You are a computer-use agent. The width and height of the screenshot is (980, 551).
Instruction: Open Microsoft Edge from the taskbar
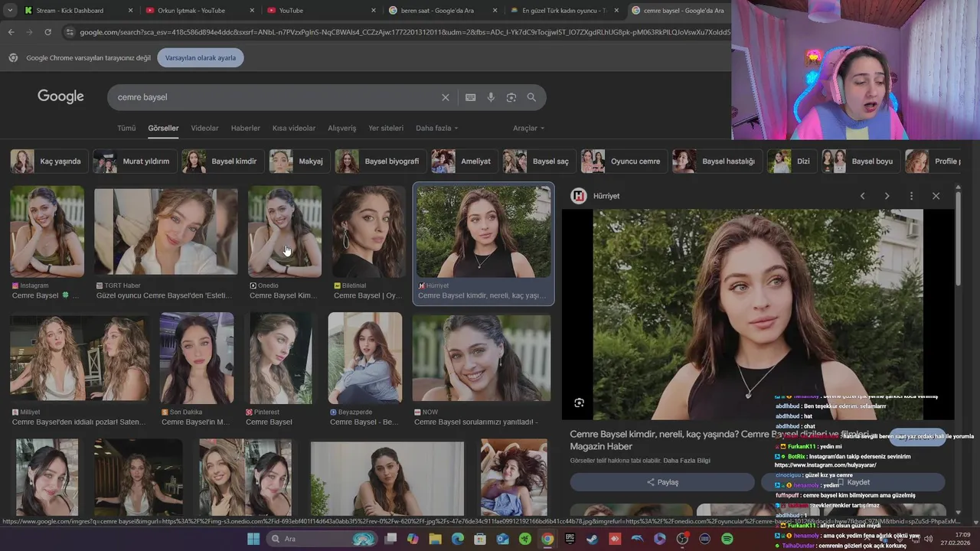click(458, 539)
